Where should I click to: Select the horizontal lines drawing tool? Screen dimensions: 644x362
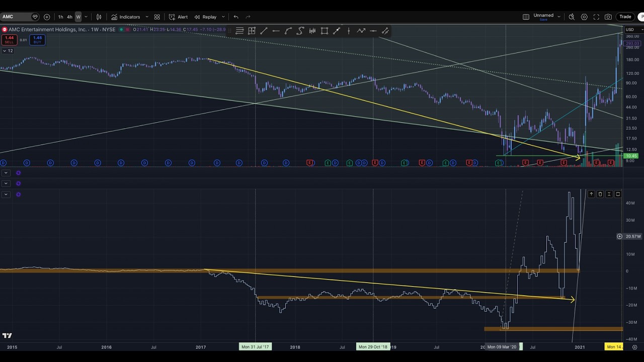click(x=240, y=31)
